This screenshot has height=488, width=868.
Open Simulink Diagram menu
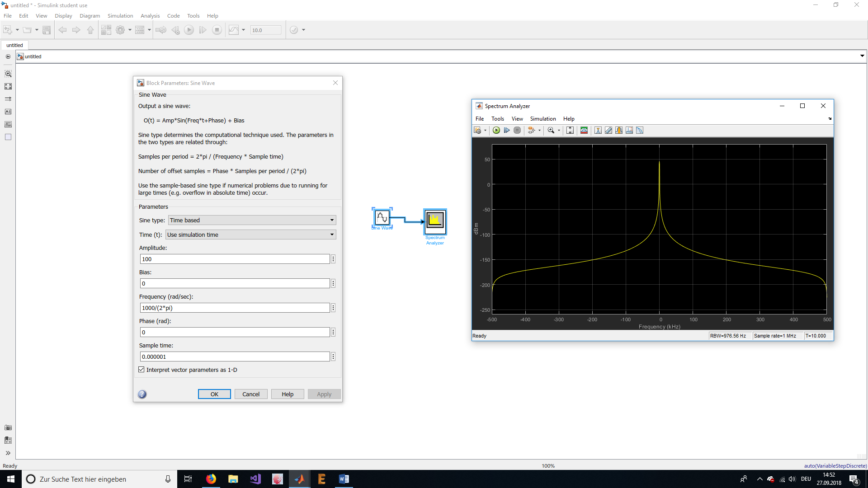tap(90, 16)
